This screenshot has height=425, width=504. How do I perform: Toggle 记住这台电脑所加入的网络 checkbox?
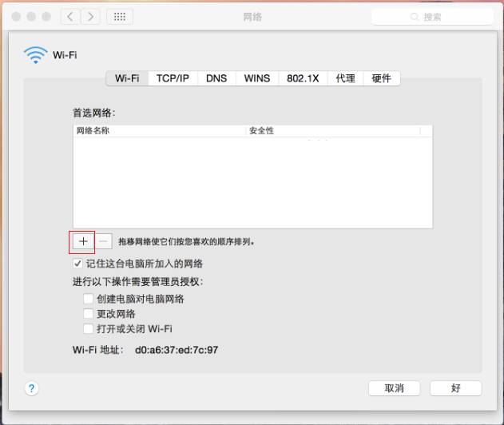[77, 264]
